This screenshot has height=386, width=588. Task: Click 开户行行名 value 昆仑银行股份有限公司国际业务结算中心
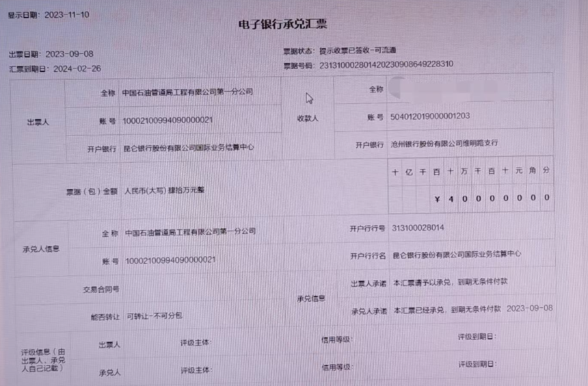point(457,255)
